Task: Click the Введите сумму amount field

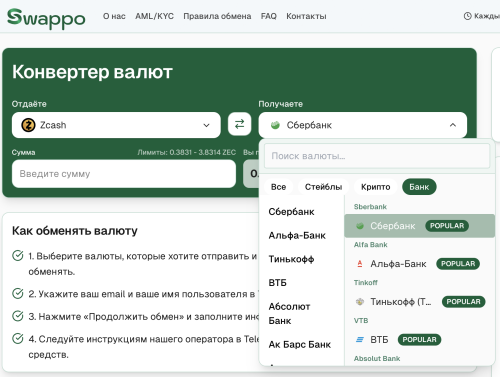Action: [124, 174]
